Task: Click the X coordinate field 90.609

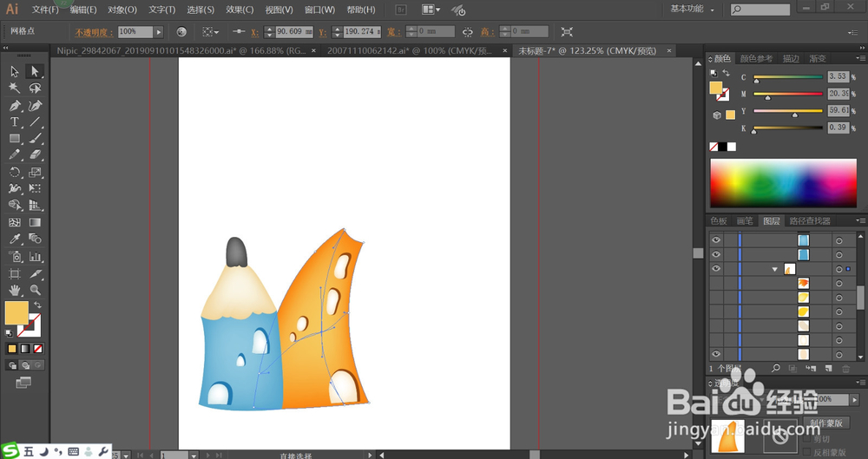Action: (293, 31)
